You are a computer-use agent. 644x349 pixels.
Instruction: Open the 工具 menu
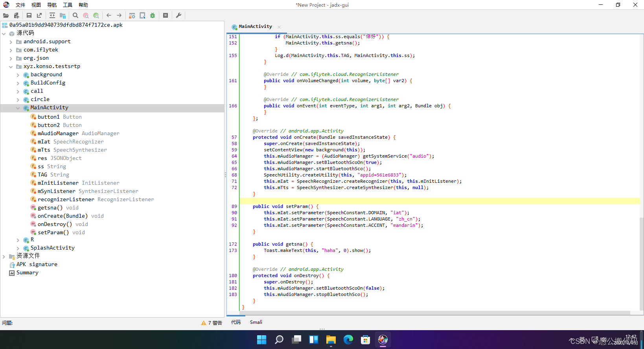tap(68, 5)
